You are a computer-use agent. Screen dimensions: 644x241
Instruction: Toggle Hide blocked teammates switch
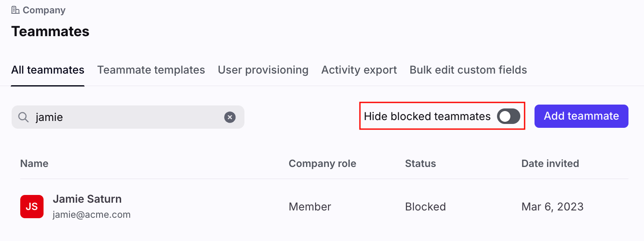(509, 116)
